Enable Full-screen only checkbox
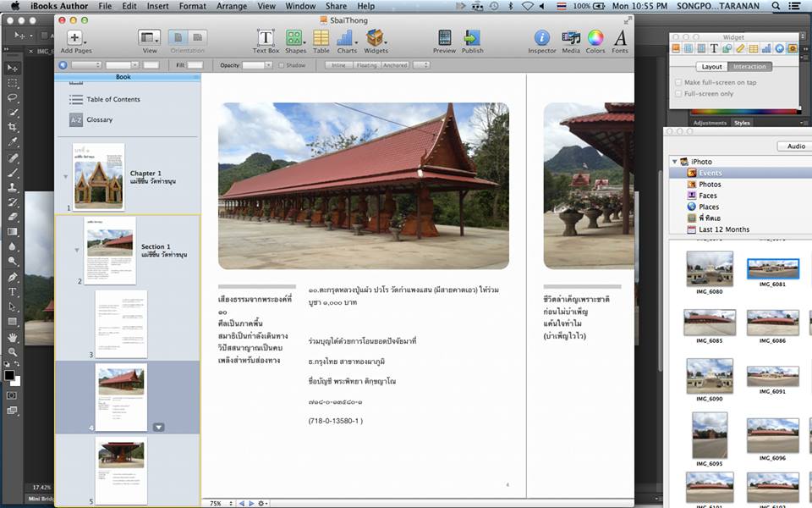 [678, 94]
